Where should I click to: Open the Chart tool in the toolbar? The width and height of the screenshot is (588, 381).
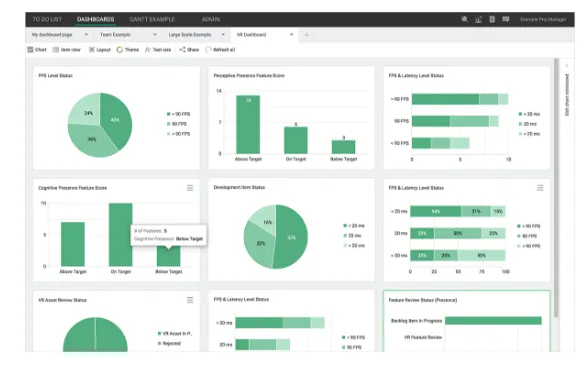pos(37,50)
